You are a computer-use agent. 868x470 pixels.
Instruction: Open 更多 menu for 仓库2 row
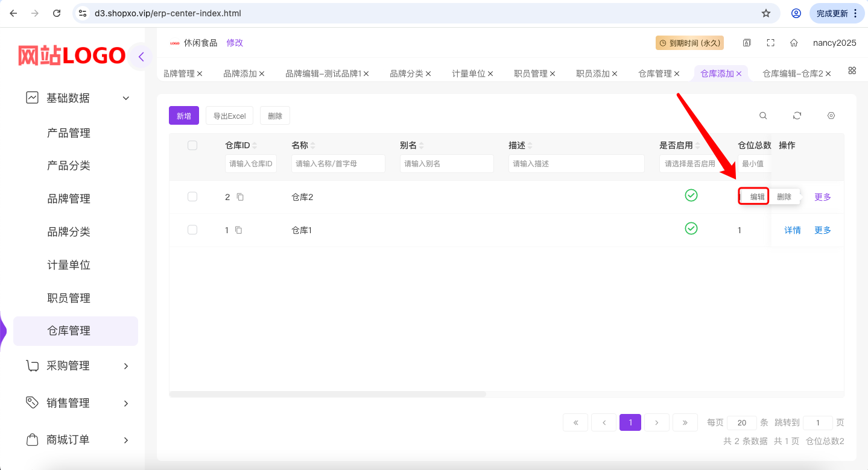click(x=823, y=197)
